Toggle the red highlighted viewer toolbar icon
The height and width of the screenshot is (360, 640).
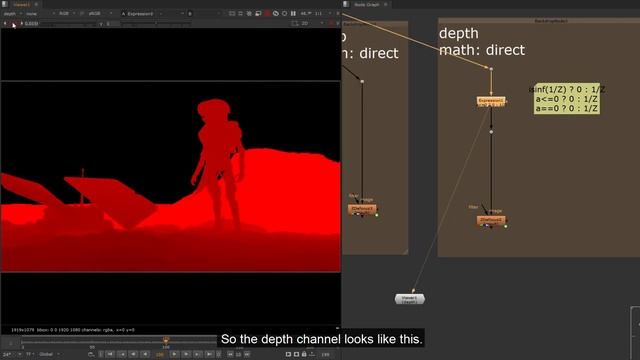click(267, 13)
